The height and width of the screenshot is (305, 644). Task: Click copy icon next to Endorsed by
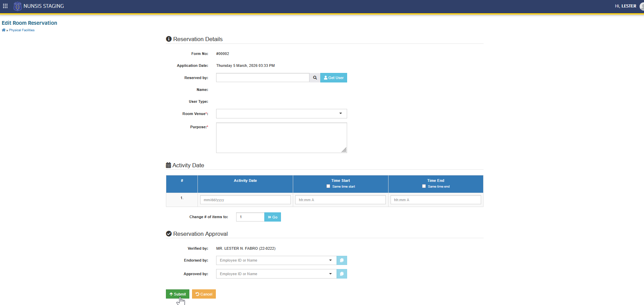342,260
